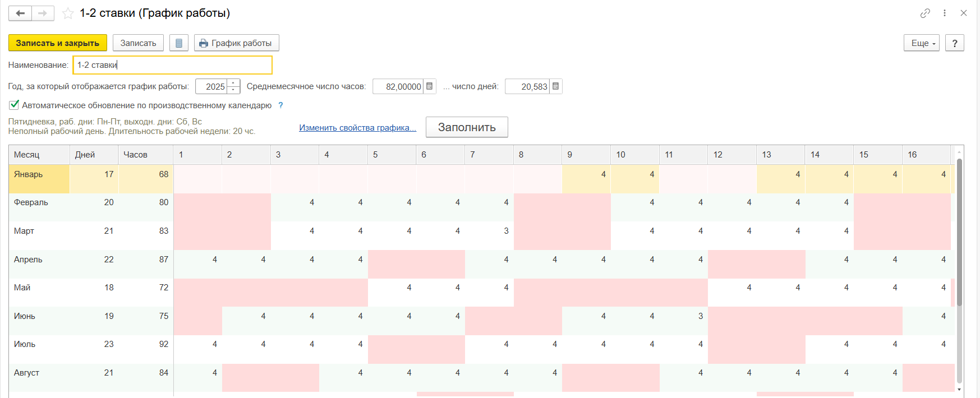The height and width of the screenshot is (398, 980).
Task: Open calculator for number of days field
Action: (555, 86)
